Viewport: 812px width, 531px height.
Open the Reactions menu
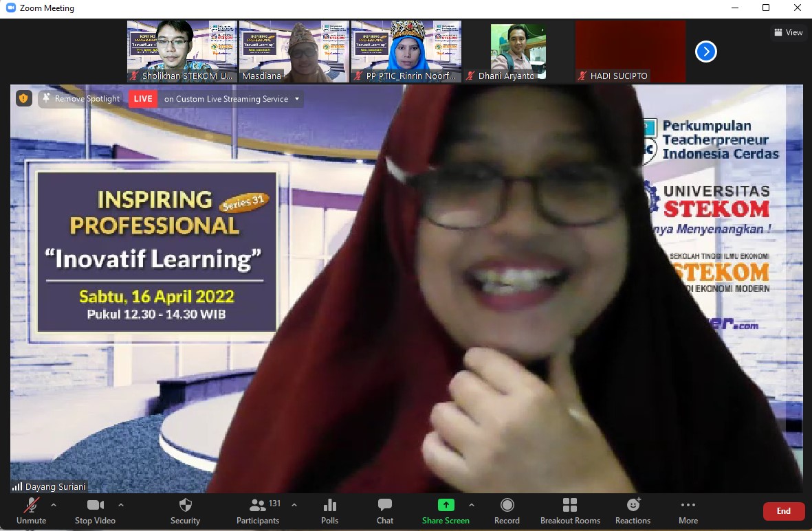[633, 511]
